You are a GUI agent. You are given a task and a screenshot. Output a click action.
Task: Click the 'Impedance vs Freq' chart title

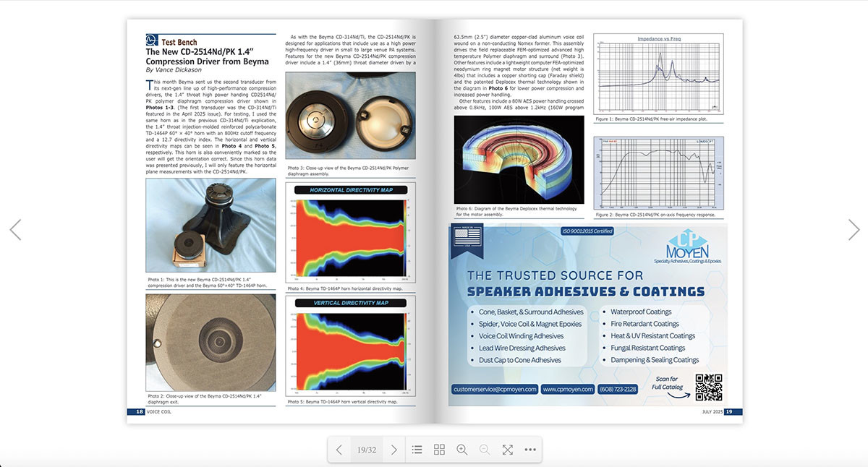tap(659, 38)
